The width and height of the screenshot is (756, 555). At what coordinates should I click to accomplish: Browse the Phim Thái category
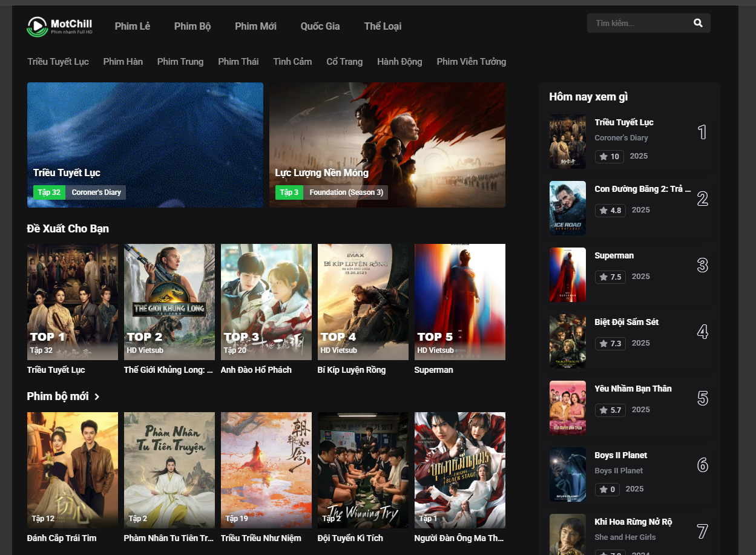click(238, 62)
